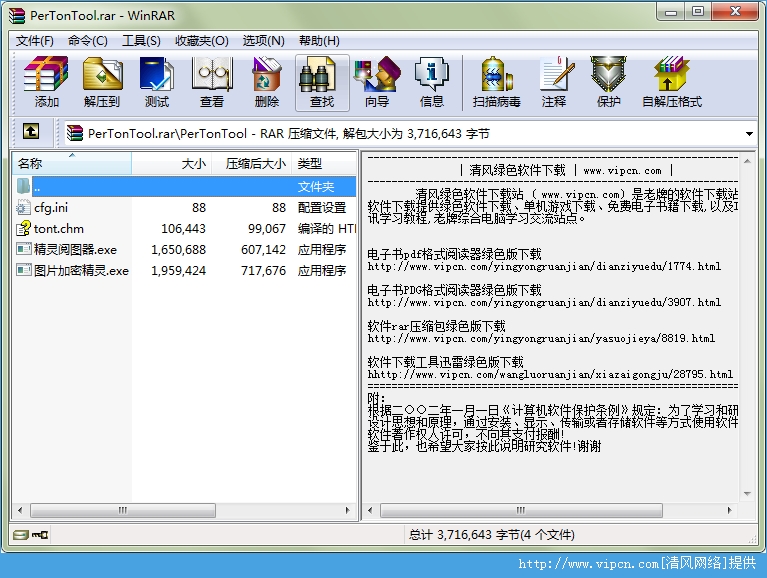Click the up one level arrow button

tap(31, 131)
